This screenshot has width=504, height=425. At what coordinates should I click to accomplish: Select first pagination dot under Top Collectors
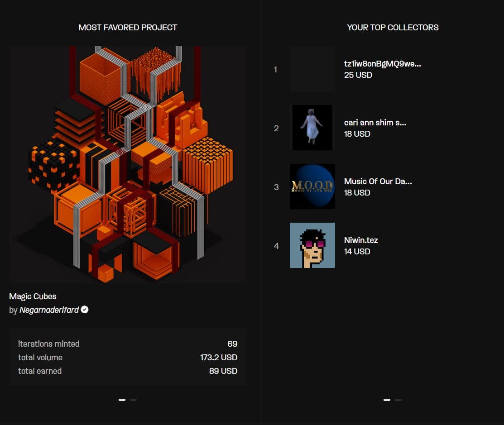pyautogui.click(x=387, y=400)
